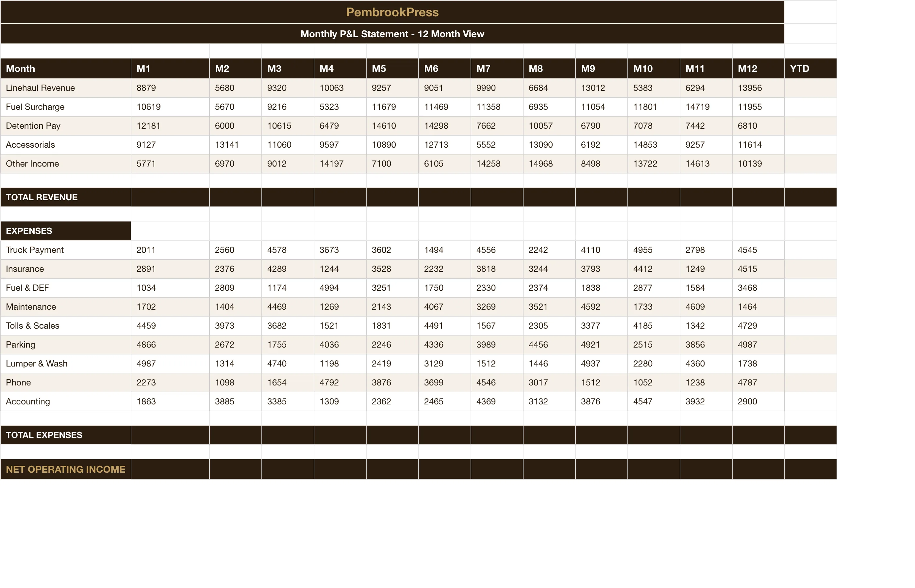Click the Month header cell
The image size is (915, 588).
(x=66, y=68)
